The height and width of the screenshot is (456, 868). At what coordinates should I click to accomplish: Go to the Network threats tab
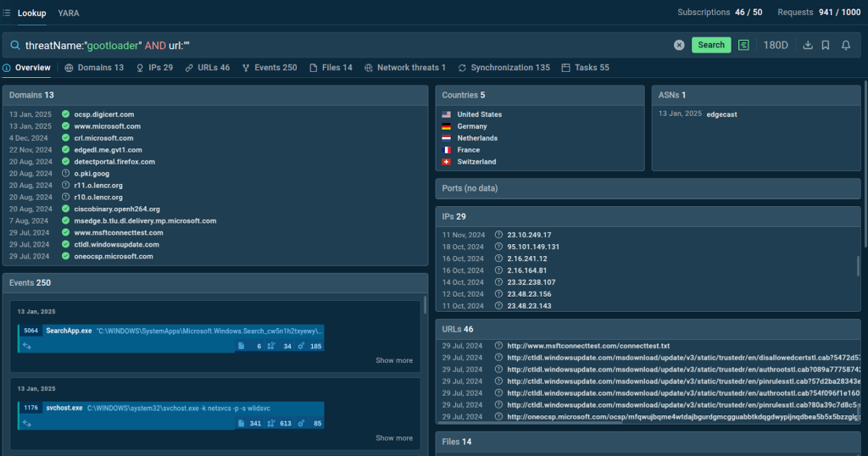point(405,68)
